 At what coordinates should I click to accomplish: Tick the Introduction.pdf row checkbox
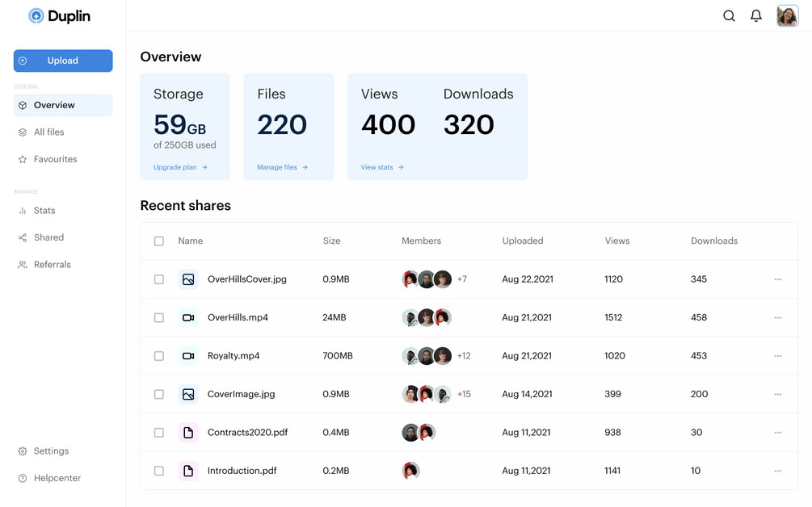click(x=159, y=471)
